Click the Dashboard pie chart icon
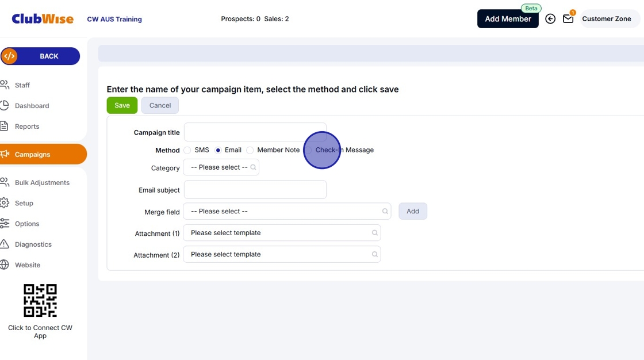The width and height of the screenshot is (644, 360). point(5,105)
